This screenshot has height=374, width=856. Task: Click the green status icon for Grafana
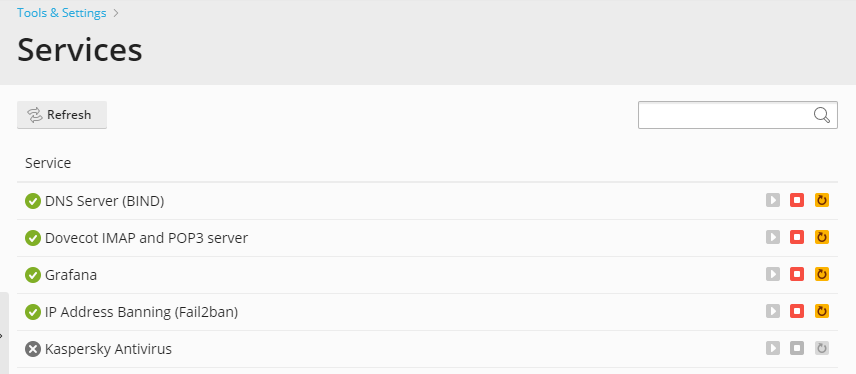coord(33,275)
